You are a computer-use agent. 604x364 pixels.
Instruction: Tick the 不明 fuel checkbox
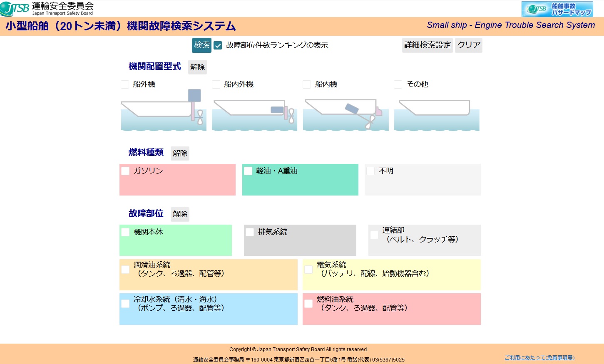pos(370,171)
